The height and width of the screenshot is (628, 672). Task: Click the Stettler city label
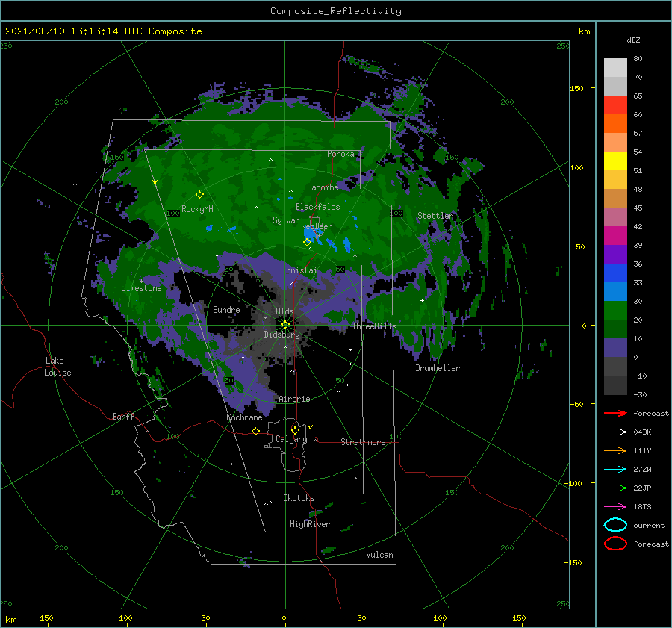tap(435, 216)
